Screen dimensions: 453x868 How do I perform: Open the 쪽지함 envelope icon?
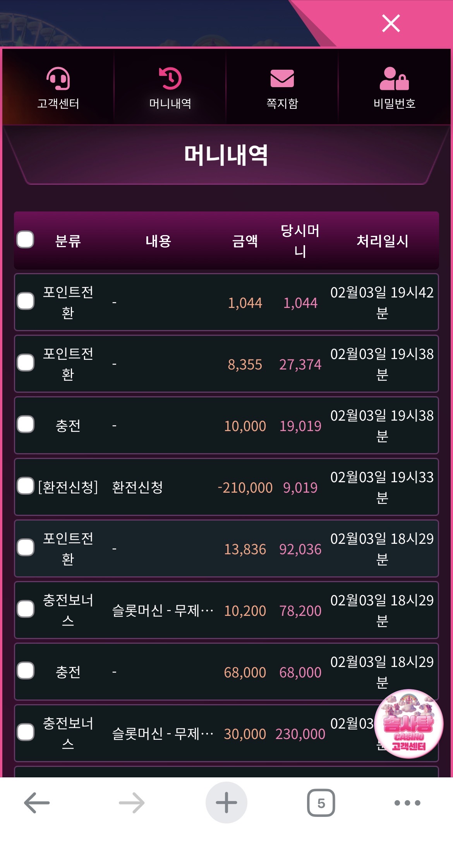coord(282,79)
